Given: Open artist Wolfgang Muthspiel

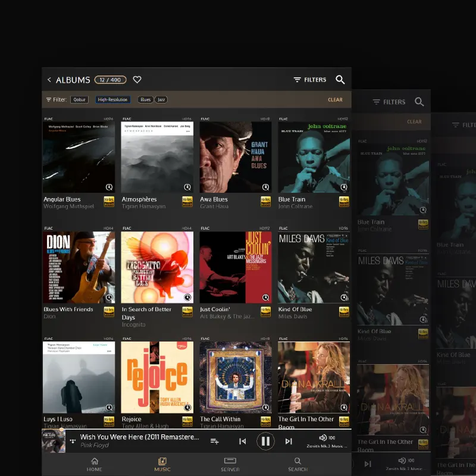Looking at the screenshot, I should click(69, 206).
